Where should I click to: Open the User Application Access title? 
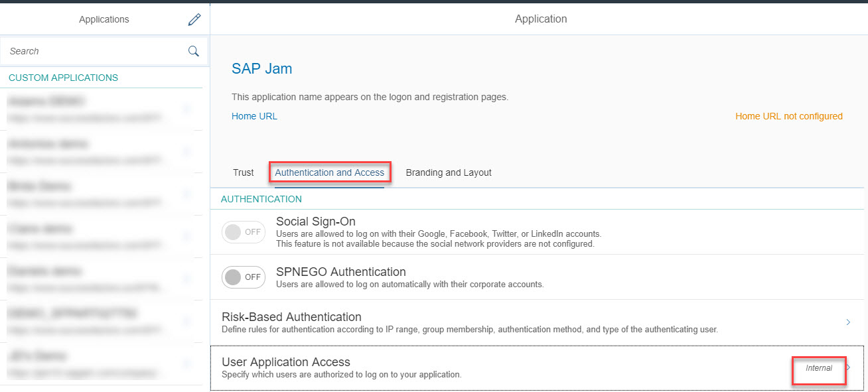(x=286, y=362)
